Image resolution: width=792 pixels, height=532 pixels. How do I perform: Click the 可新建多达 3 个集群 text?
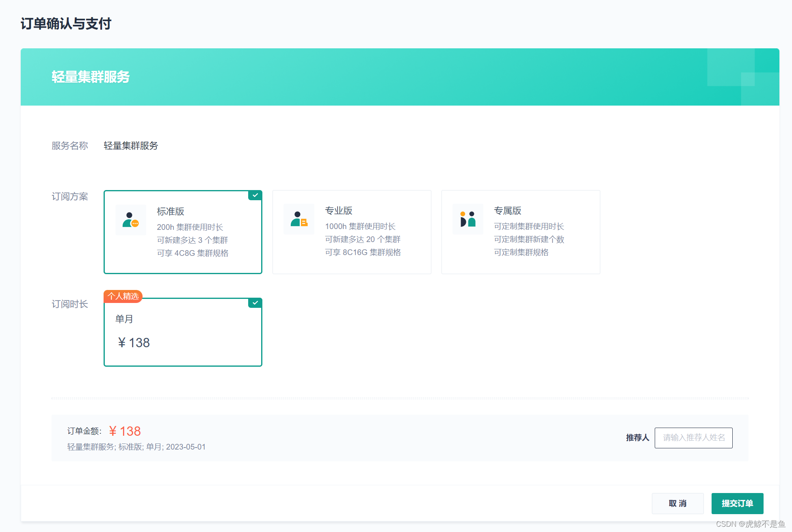(193, 240)
